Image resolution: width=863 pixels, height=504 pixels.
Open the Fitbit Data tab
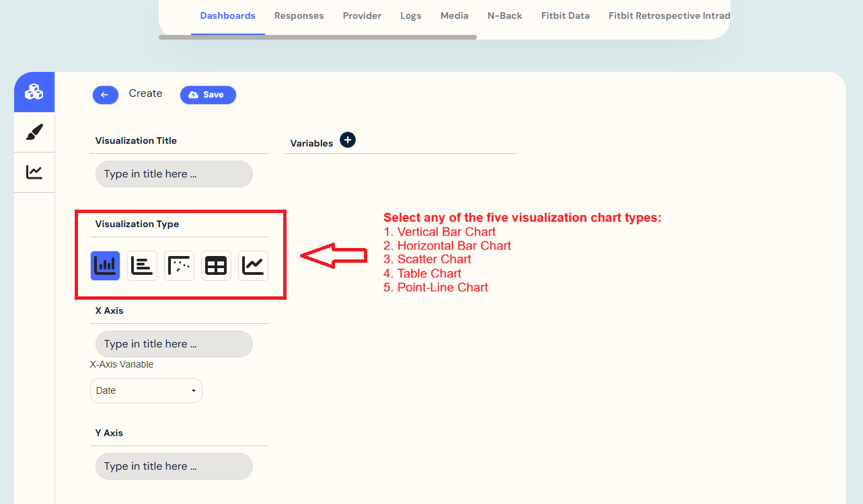point(565,15)
